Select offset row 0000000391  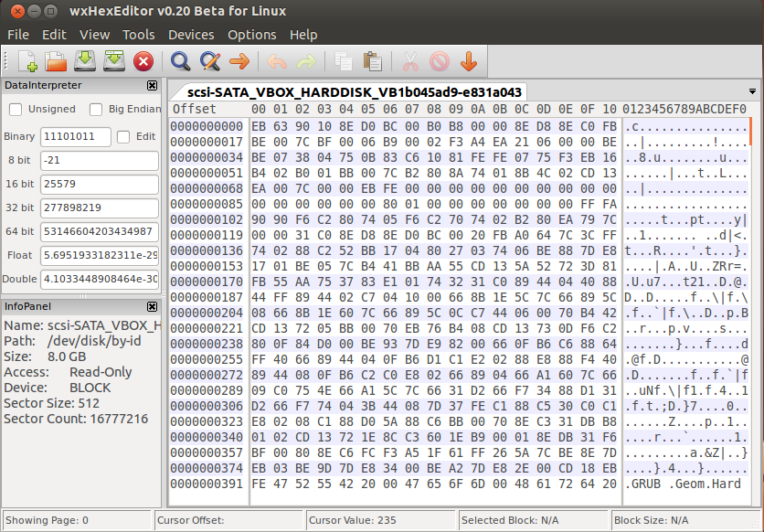[207, 484]
